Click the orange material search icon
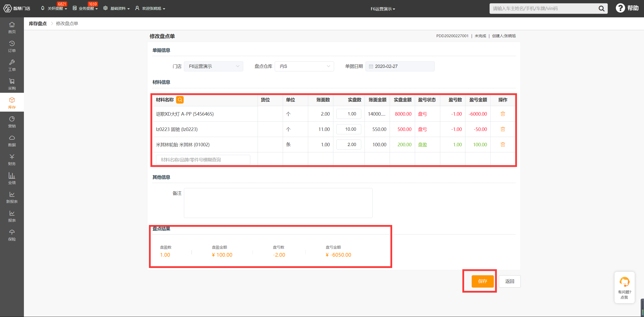The image size is (644, 317). (x=180, y=100)
